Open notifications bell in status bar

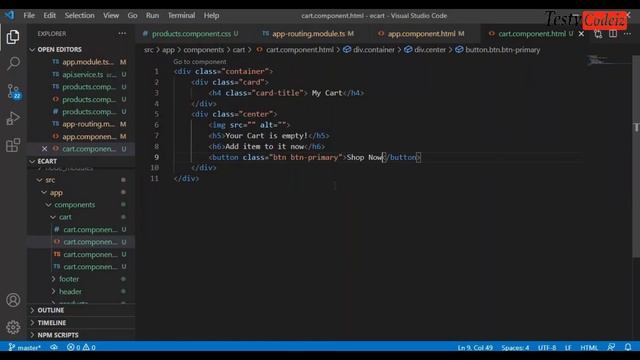(628, 347)
